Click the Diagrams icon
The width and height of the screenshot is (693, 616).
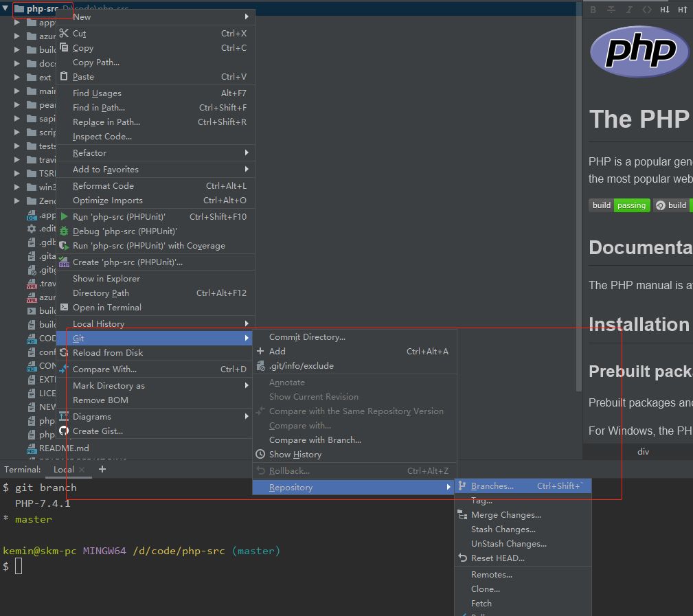[64, 416]
